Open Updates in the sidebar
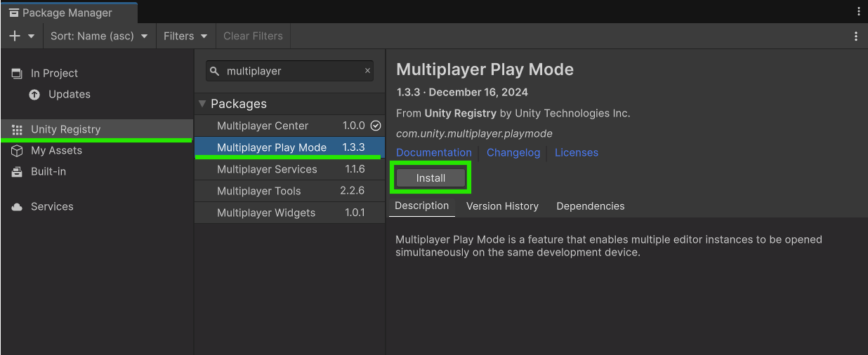The width and height of the screenshot is (868, 355). point(97,94)
